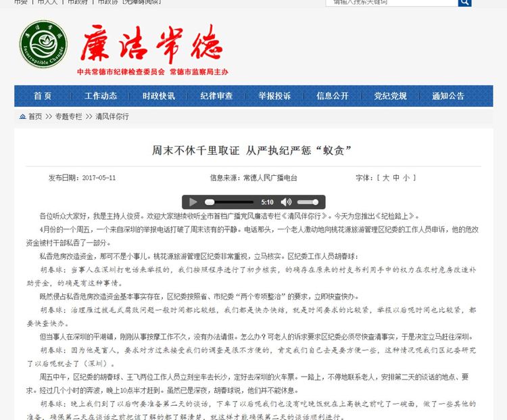Open the 首页 navigation menu item
This screenshot has height=420, width=507.
click(43, 96)
